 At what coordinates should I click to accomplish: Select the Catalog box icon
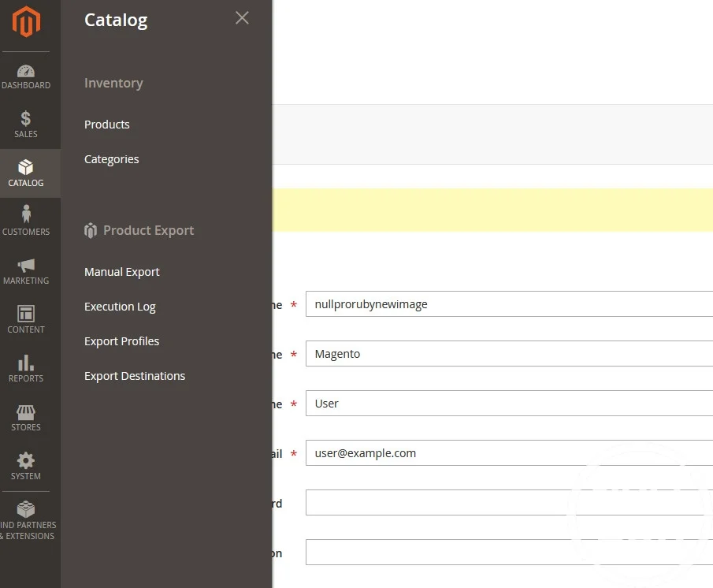pyautogui.click(x=26, y=168)
